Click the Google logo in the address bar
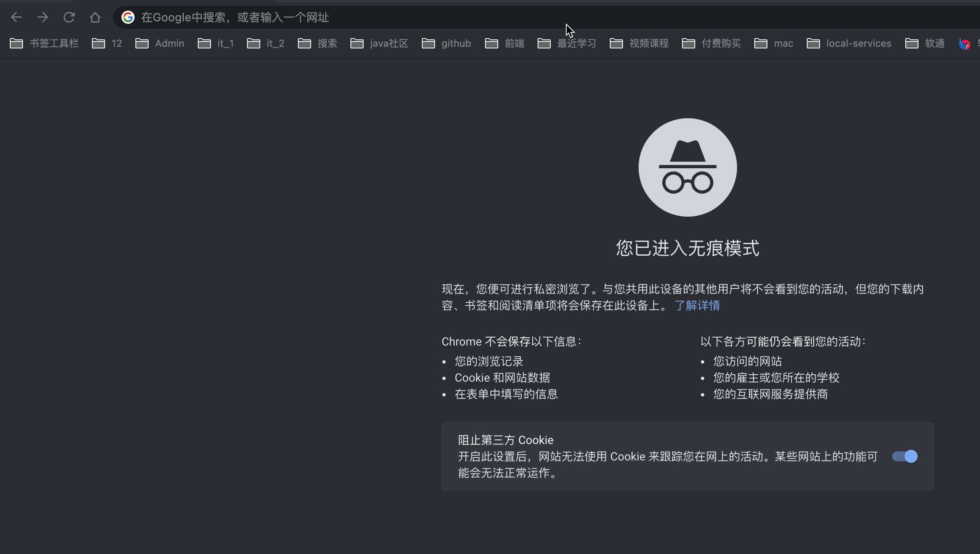 [128, 17]
